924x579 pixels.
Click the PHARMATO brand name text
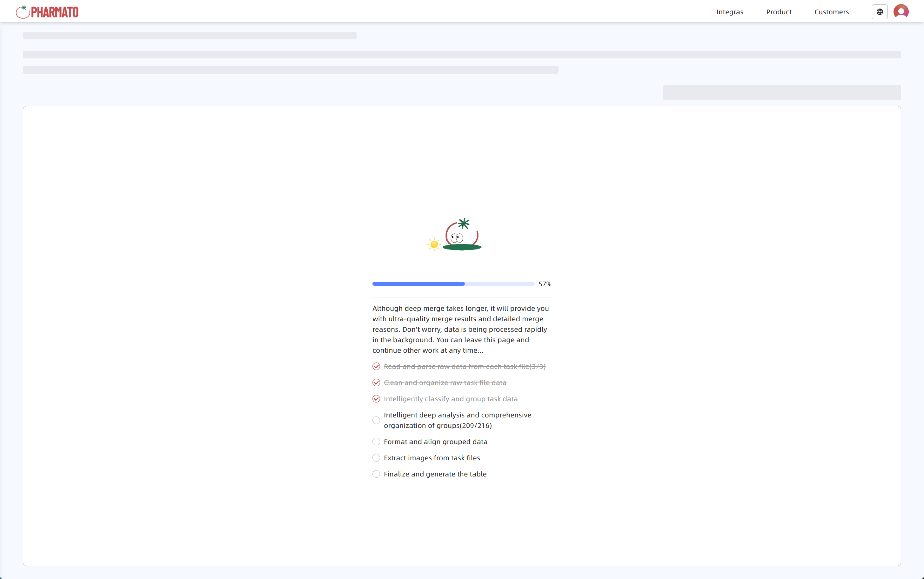tap(55, 12)
